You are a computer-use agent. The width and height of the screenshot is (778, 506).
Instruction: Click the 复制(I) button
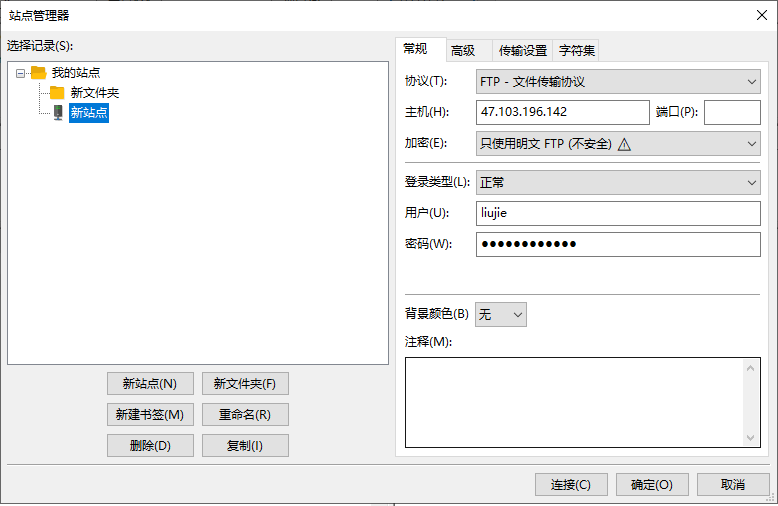tap(245, 445)
